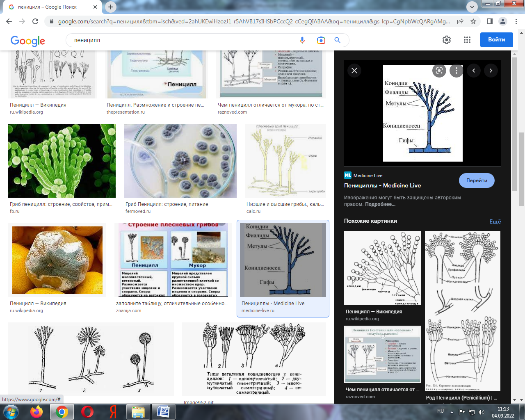Open the large penicillium diagram in the preview
This screenshot has height=420, width=525.
pos(423,113)
